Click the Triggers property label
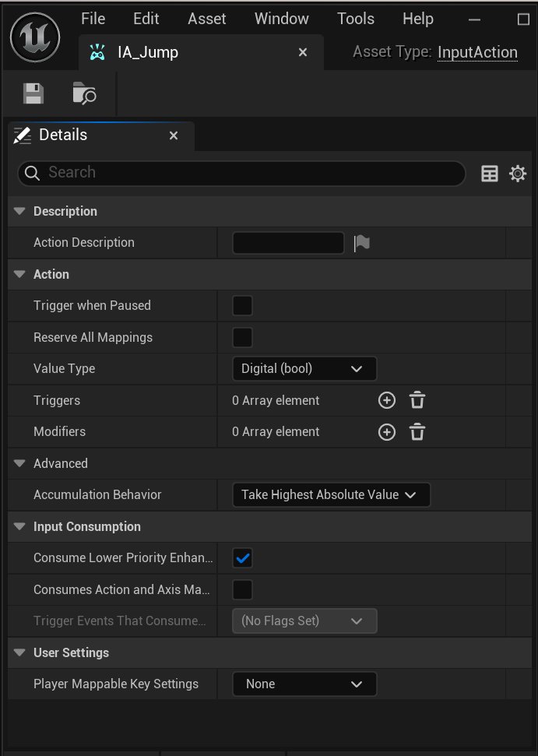 [57, 400]
